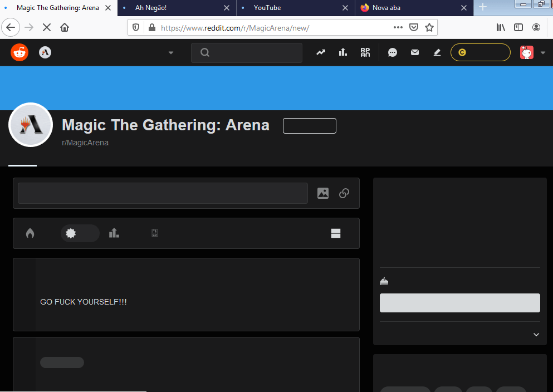Switch to the Ah Negão! tab
Viewport: 553px width, 392px height.
tap(178, 8)
